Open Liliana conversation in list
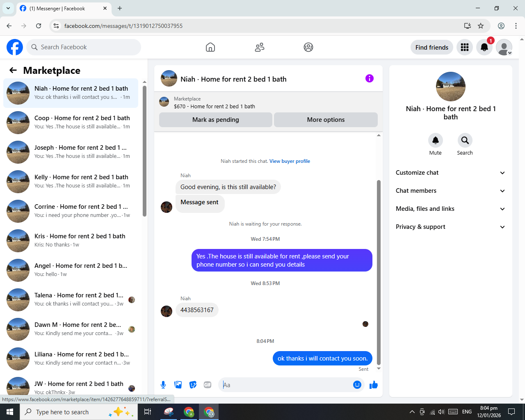Viewport: 525px width, 420px height. click(x=71, y=359)
